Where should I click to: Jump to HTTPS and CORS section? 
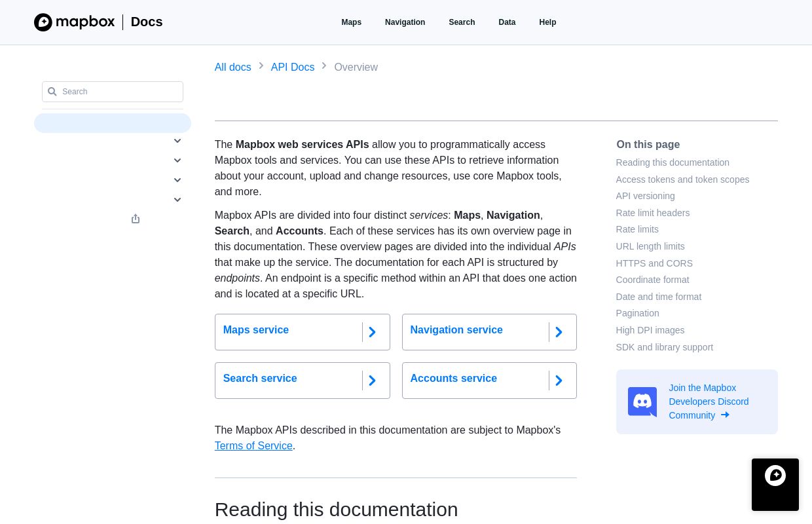[x=654, y=263]
